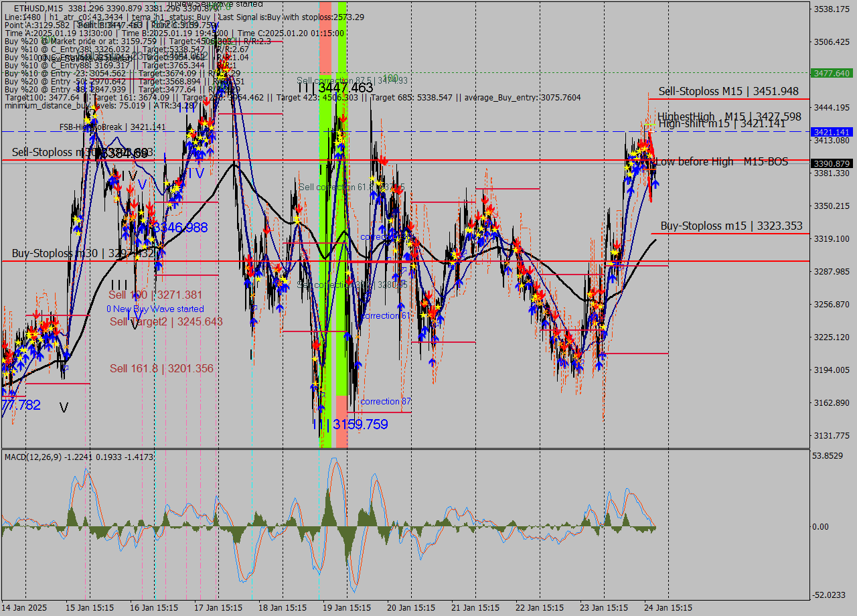The height and width of the screenshot is (616, 857).
Task: Click the MACD(12,26,9) indicator label
Action: [x=79, y=457]
